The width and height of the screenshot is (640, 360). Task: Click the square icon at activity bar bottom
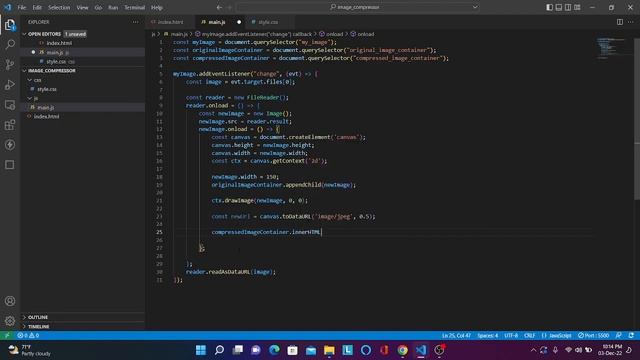click(10, 164)
